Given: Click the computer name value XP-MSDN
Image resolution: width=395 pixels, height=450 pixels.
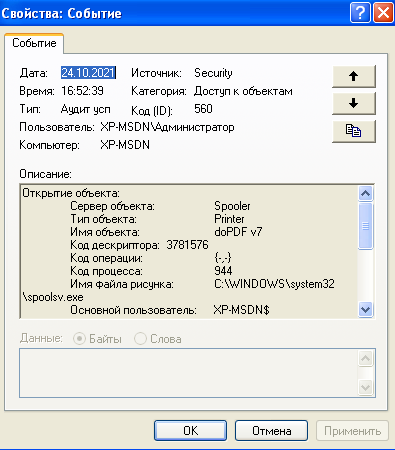Looking at the screenshot, I should tap(125, 145).
